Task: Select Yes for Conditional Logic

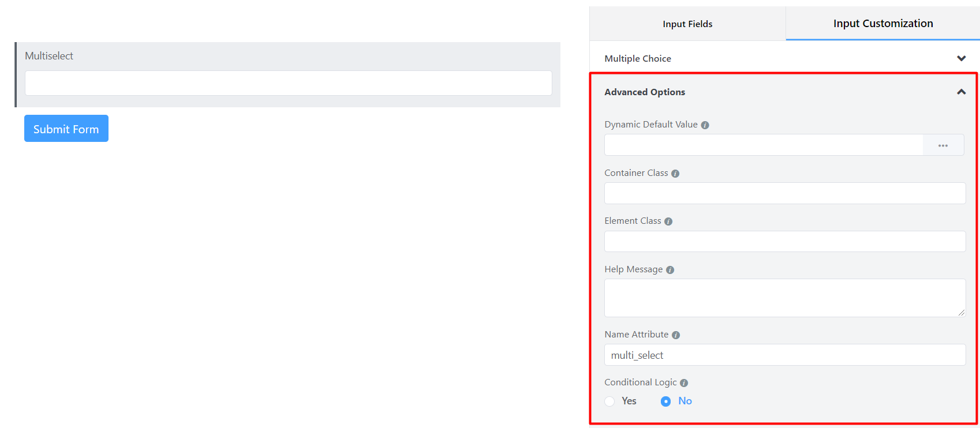Action: coord(610,401)
